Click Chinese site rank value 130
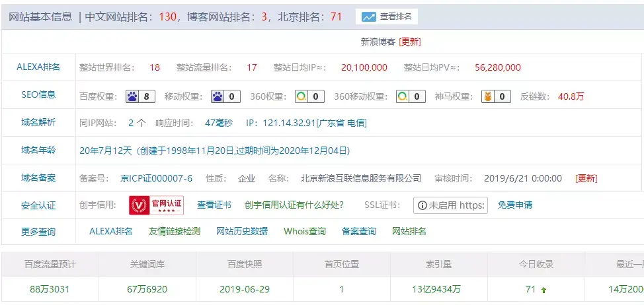 click(167, 17)
